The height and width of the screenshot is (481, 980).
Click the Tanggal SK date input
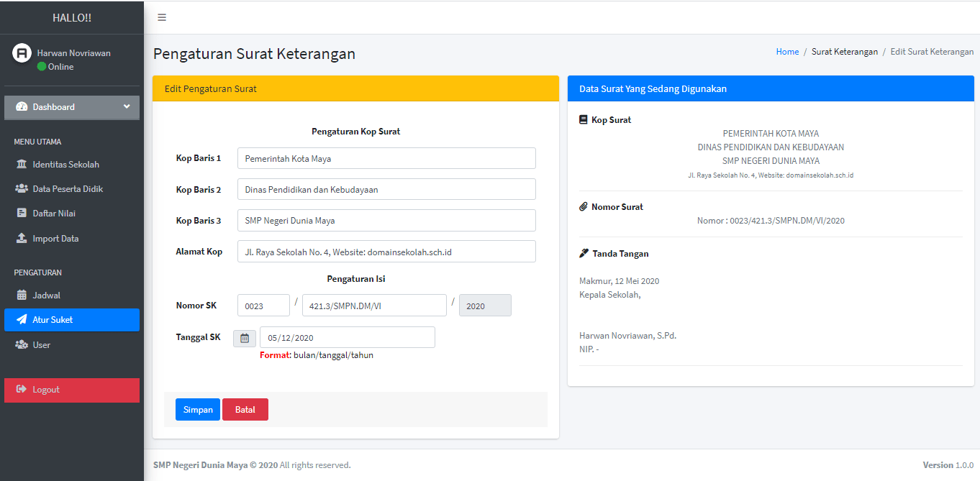347,337
